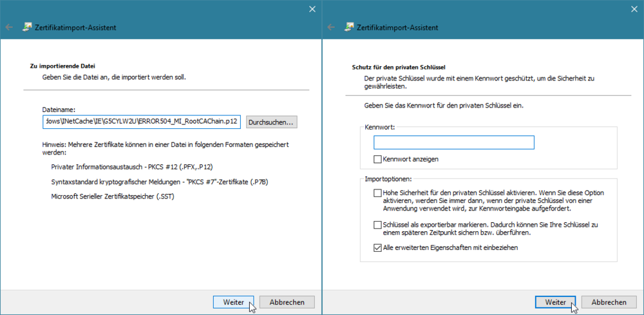Click Weiter in the Zu importierende Datei dialog
Screen dimensions: 644x315
(x=234, y=302)
